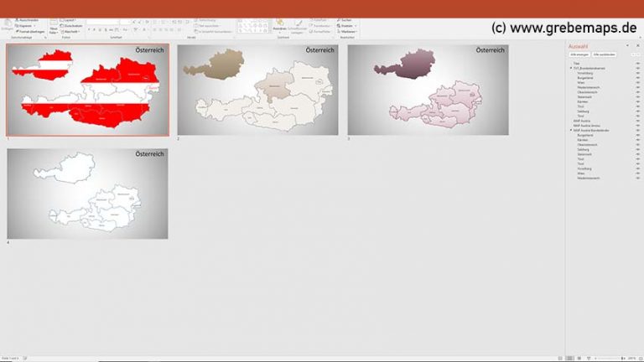The height and width of the screenshot is (362, 644).
Task: Select Wien under MAP Austria Bundesländer
Action: (x=581, y=173)
